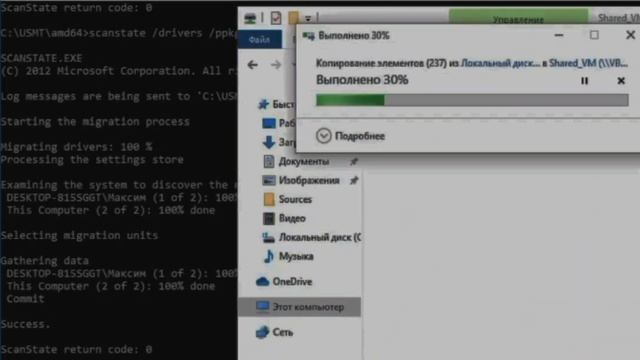Toggle the pin next to Документы
This screenshot has height=360, width=640.
pyautogui.click(x=354, y=162)
